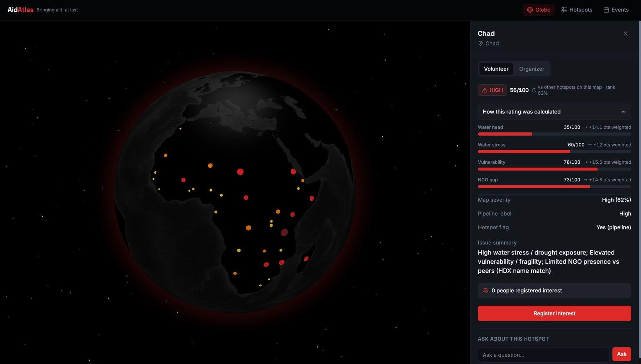641x364 pixels.
Task: Click the Water stress progress bar
Action: click(x=554, y=152)
